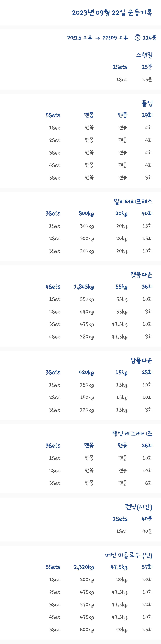The height and width of the screenshot is (644, 161).
Task: Select the 26회 total for 행잉 레그레이즈
Action: coord(147,446)
